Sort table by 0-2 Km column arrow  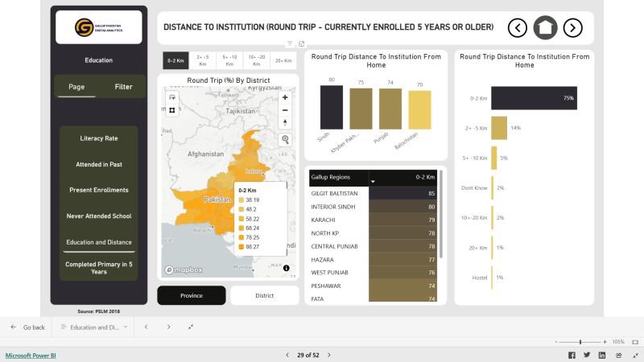[x=372, y=182]
